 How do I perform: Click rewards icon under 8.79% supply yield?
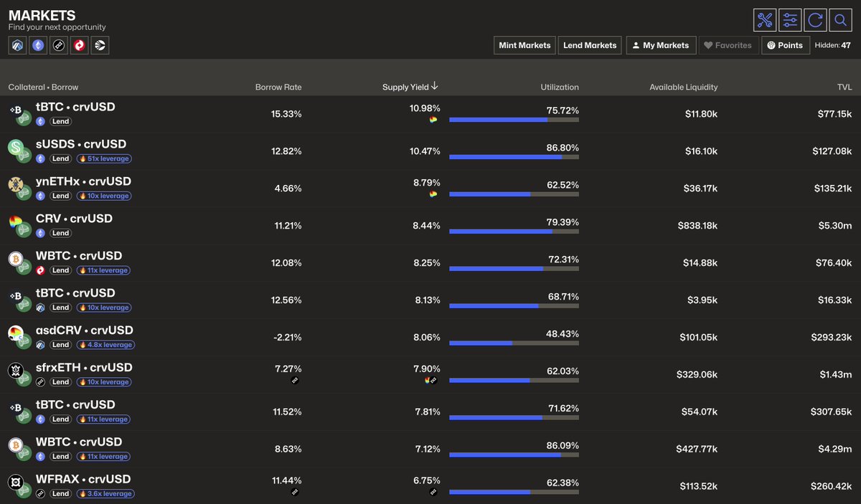point(433,194)
